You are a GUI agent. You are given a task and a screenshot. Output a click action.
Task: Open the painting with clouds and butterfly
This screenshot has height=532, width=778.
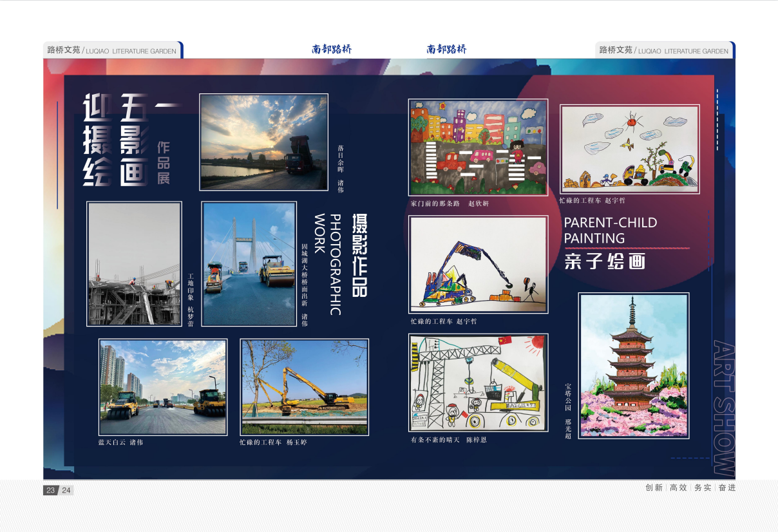[630, 149]
